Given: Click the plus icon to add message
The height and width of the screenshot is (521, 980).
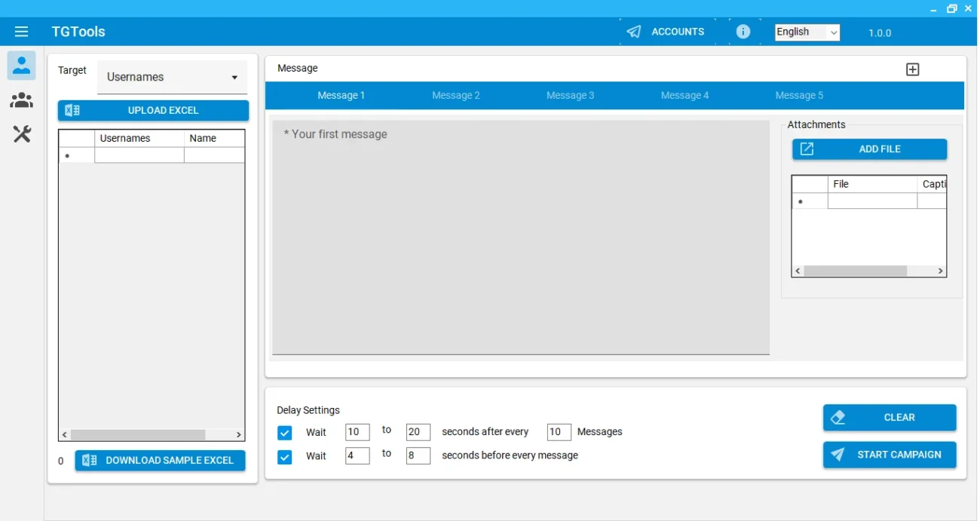Looking at the screenshot, I should (912, 69).
